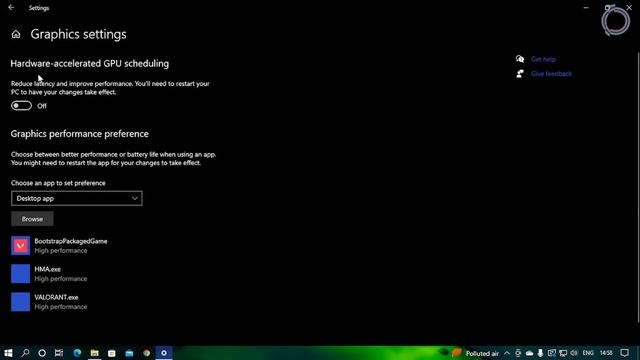Viewport: 640px width, 360px height.
Task: Click the Give feedback person icon
Action: (520, 74)
